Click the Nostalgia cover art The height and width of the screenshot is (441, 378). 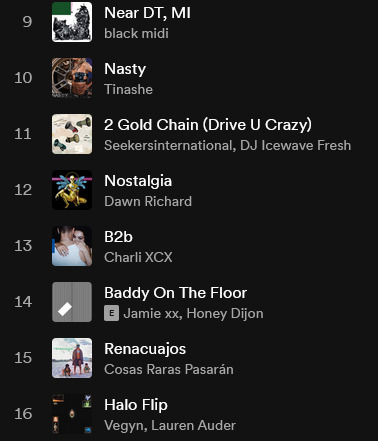tap(72, 190)
